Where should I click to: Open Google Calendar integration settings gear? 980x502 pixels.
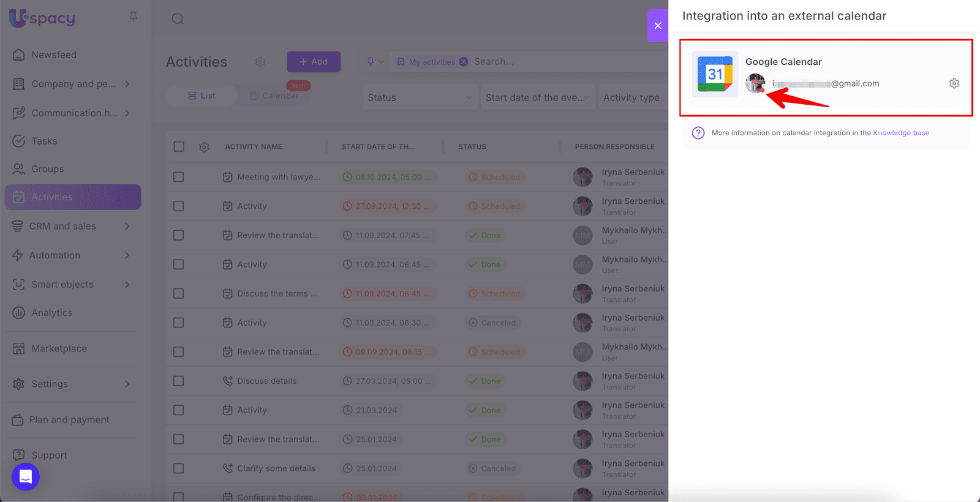pos(954,83)
